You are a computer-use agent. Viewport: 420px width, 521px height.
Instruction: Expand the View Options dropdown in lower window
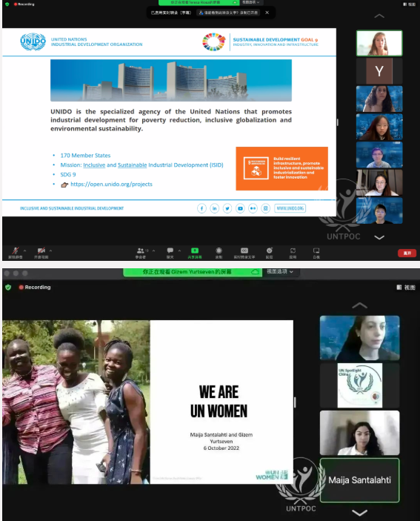coord(280,271)
